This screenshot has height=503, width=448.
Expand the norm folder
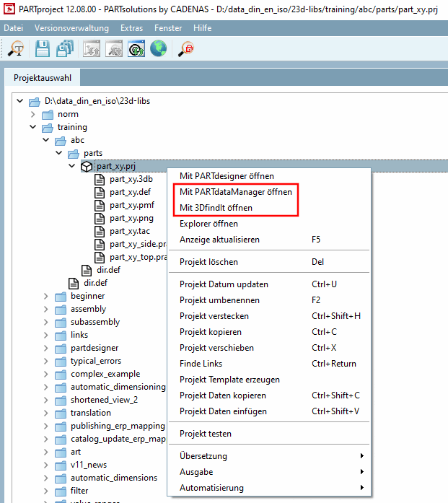click(32, 114)
